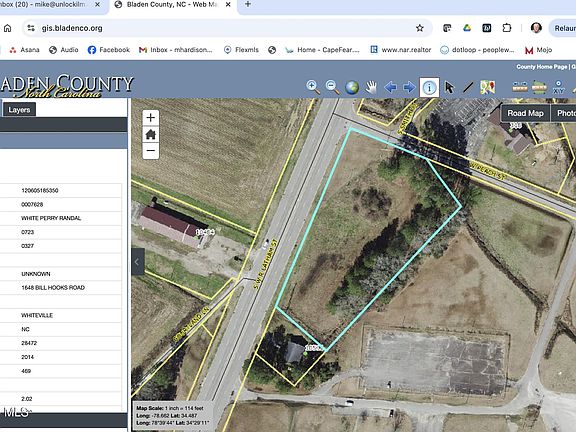Choose the arrow Select tool

point(449,87)
